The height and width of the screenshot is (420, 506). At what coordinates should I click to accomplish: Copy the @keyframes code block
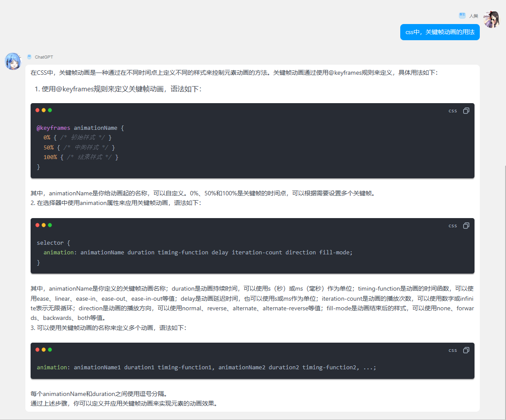click(x=466, y=111)
